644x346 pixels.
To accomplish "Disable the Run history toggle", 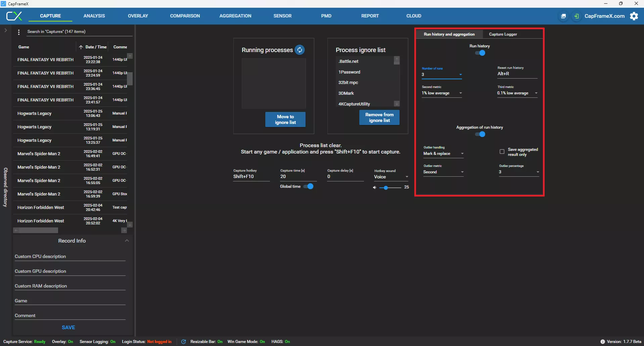I will (x=480, y=53).
